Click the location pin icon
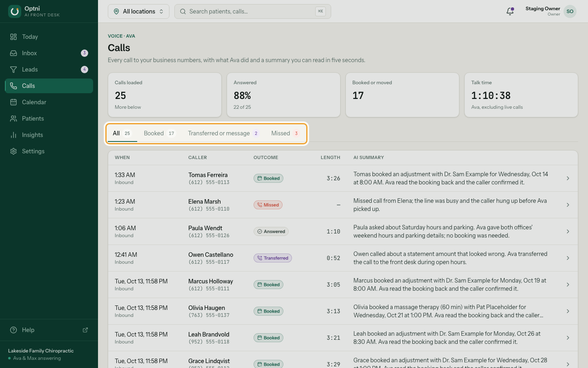 [x=116, y=11]
